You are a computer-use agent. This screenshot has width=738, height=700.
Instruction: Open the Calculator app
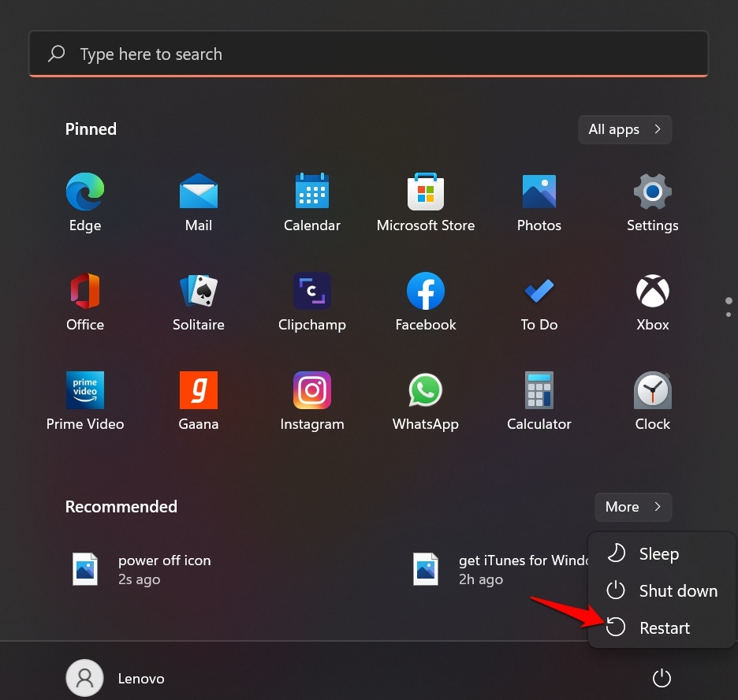pyautogui.click(x=539, y=401)
